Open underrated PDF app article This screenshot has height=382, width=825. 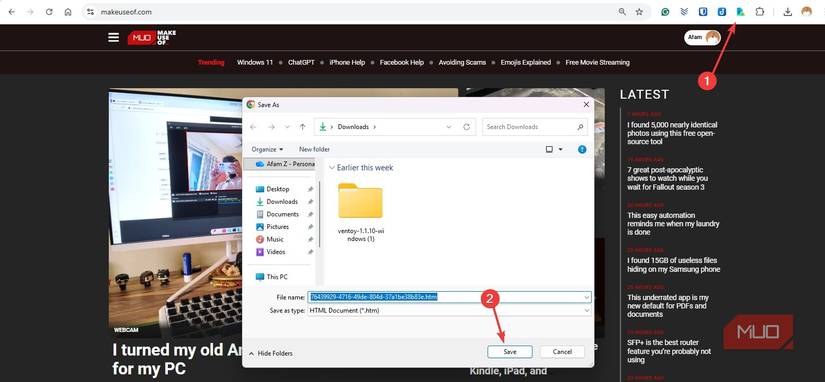(x=668, y=306)
